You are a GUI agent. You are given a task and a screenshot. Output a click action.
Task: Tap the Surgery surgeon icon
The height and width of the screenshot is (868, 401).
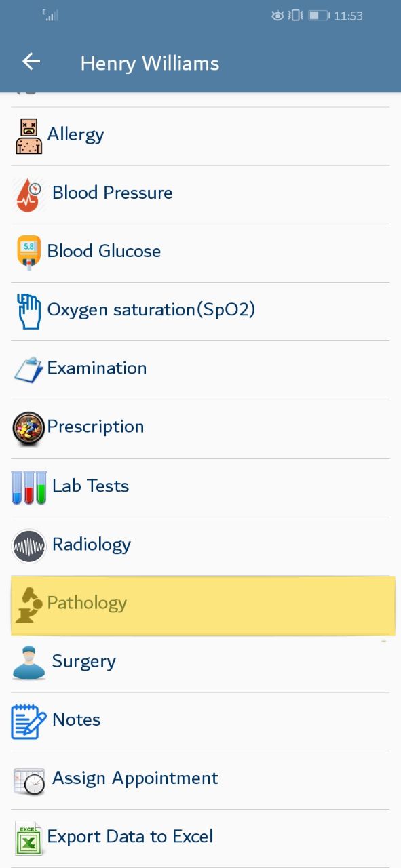[28, 663]
